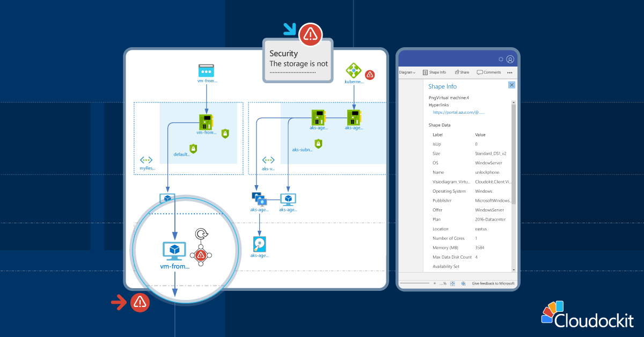Click the 'Visiodiagram_Virtu' label row

[x=451, y=182]
